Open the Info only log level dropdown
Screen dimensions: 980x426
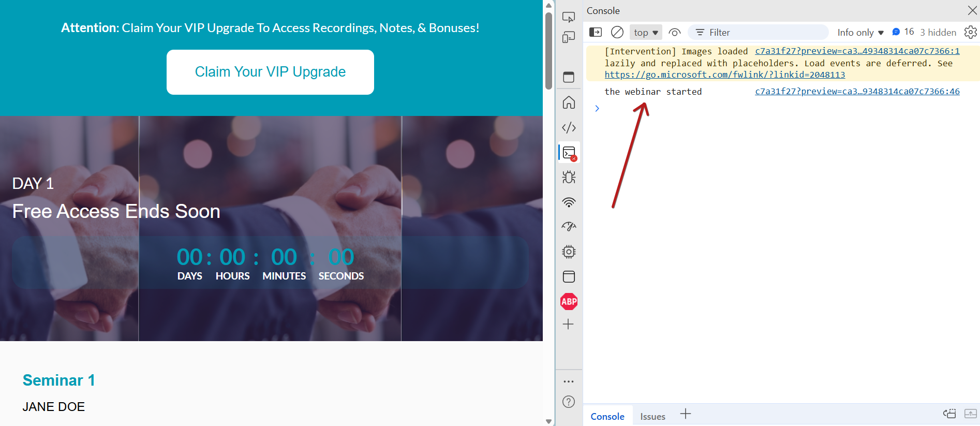pos(860,33)
